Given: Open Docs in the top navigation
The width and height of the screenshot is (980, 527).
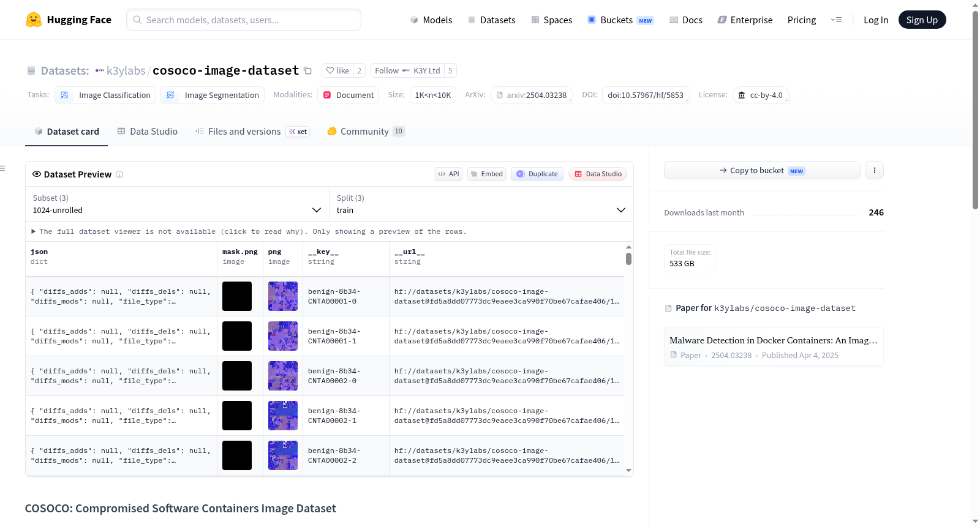Looking at the screenshot, I should pos(686,20).
